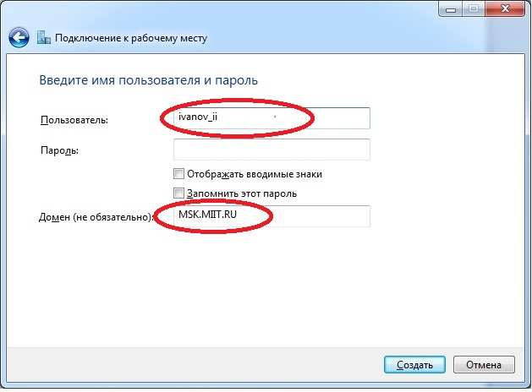Click the Домен (не обязательно): label
Image resolution: width=532 pixels, height=392 pixels.
pos(96,217)
